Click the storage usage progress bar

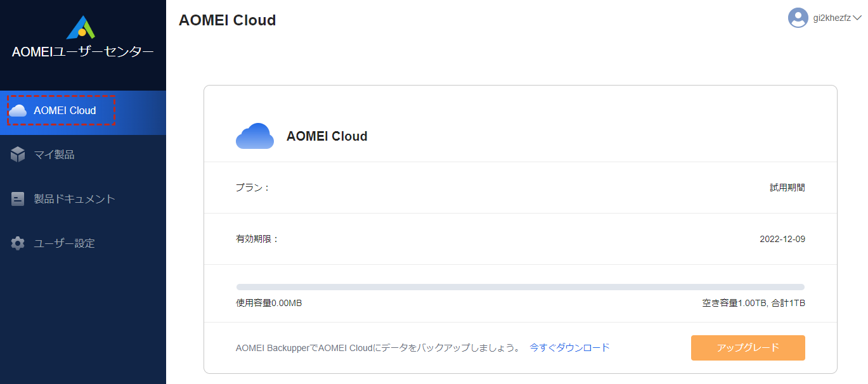pos(520,287)
